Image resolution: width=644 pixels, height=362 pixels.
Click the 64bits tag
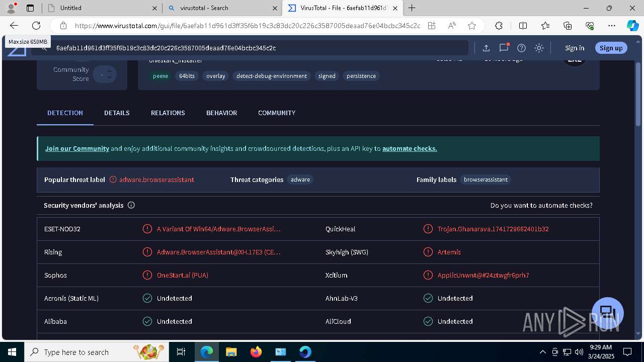(x=187, y=76)
